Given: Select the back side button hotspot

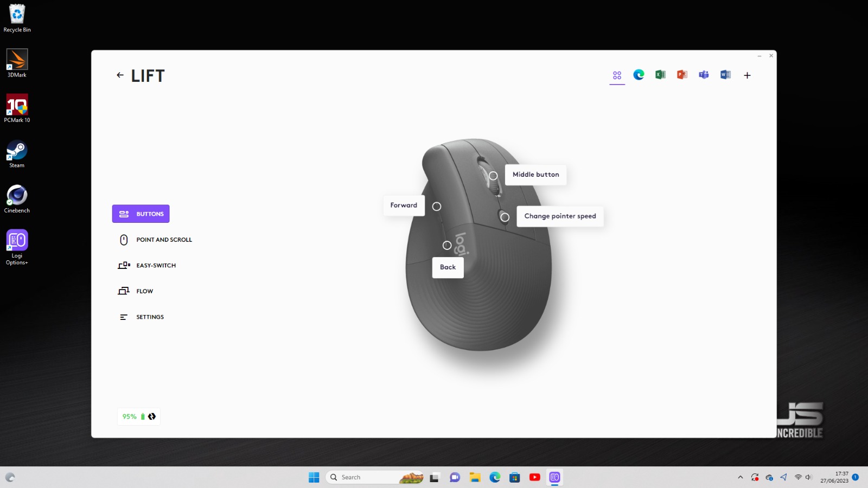Looking at the screenshot, I should point(447,246).
